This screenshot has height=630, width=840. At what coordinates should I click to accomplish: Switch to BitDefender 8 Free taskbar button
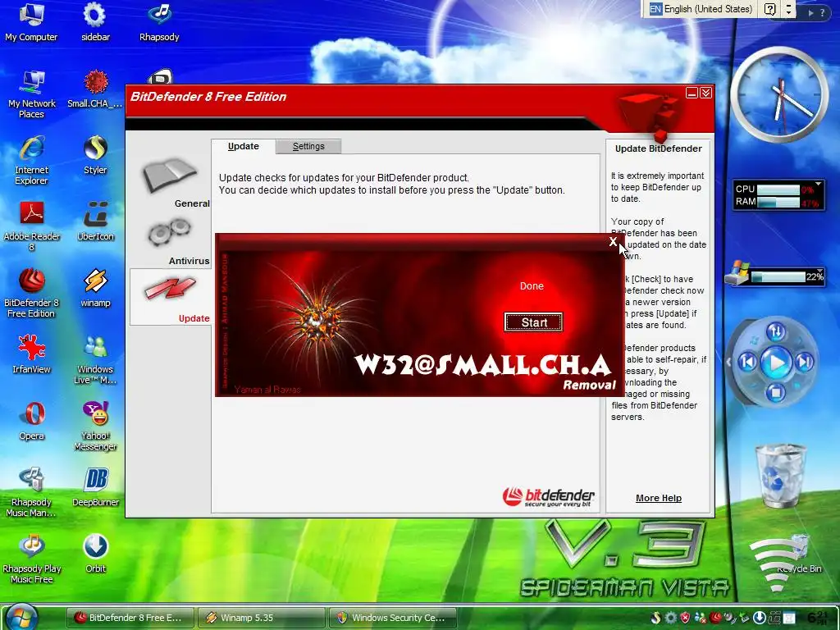click(x=129, y=618)
